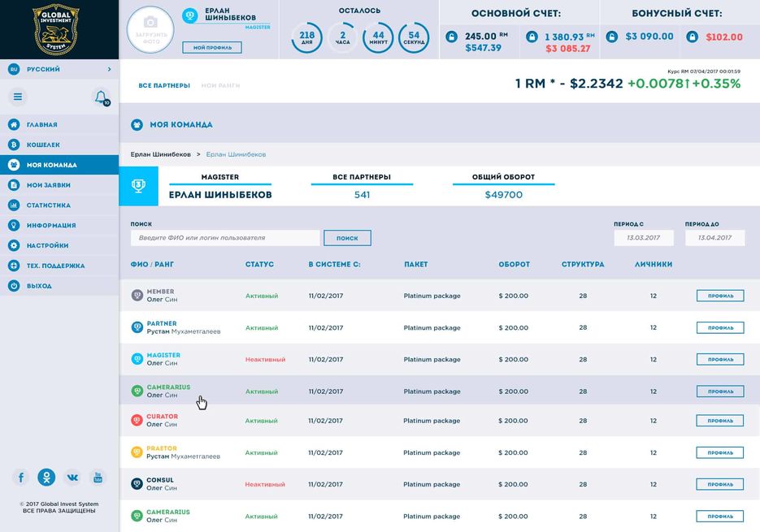Switch to Мои ранги tab

[x=220, y=85]
